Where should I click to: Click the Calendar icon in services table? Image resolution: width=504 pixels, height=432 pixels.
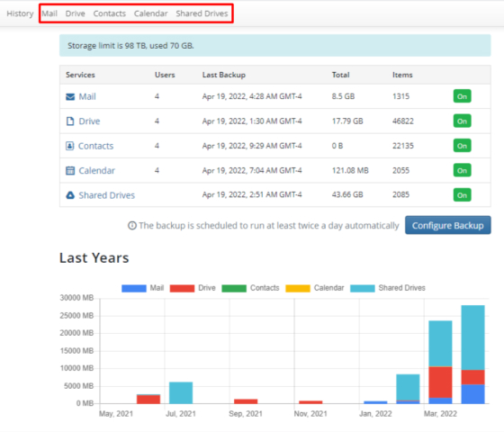point(70,170)
